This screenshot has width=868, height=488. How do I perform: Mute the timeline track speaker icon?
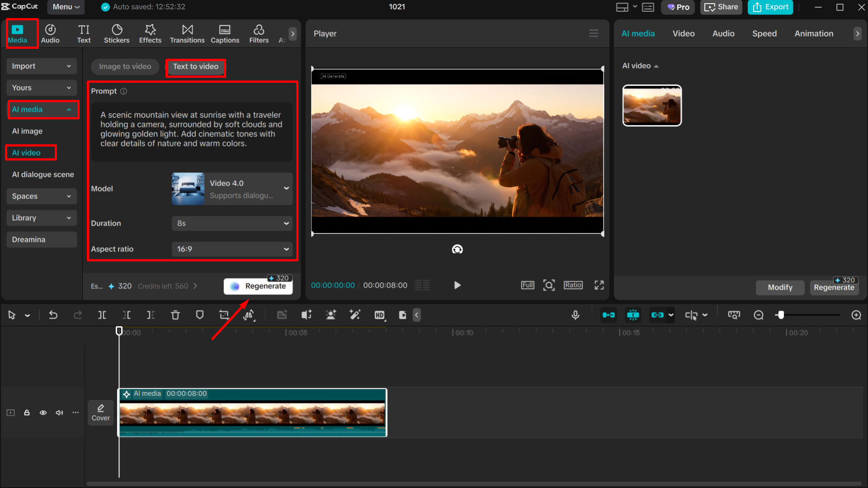click(x=59, y=412)
